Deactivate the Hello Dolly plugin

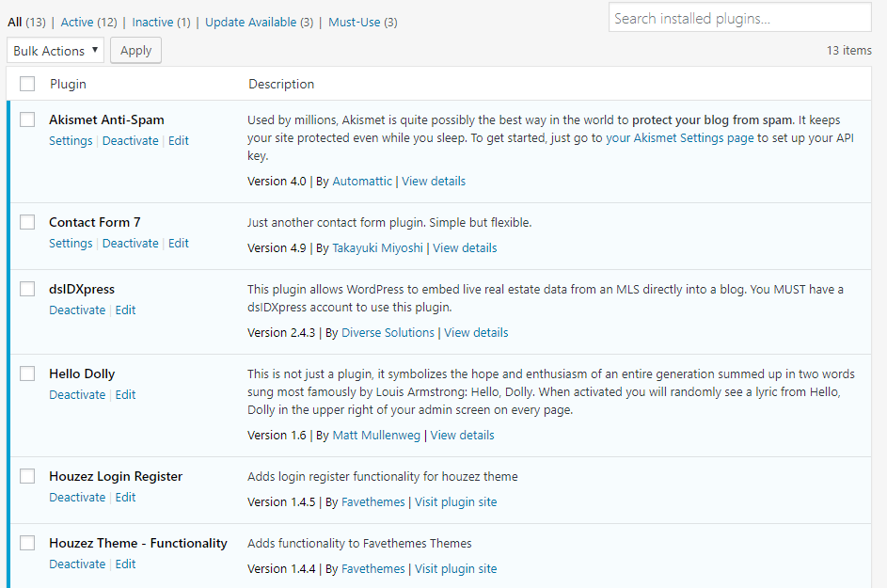click(77, 394)
